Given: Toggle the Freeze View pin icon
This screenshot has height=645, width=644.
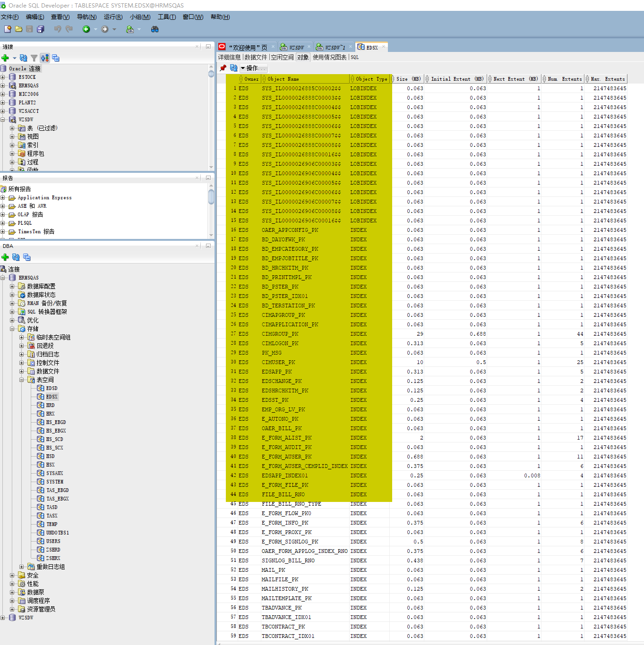Looking at the screenshot, I should 223,68.
